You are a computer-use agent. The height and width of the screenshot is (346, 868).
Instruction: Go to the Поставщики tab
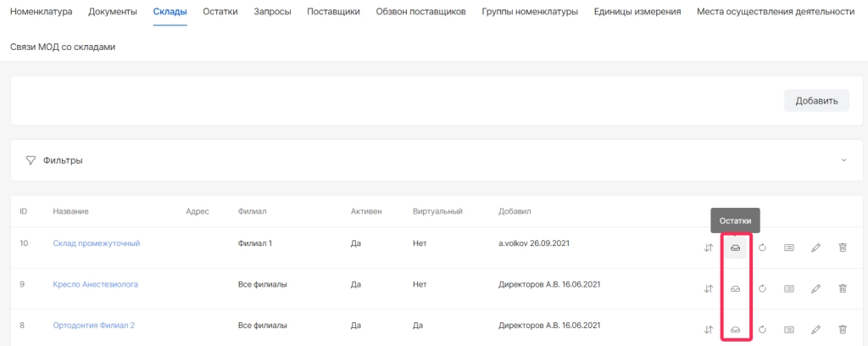click(333, 12)
